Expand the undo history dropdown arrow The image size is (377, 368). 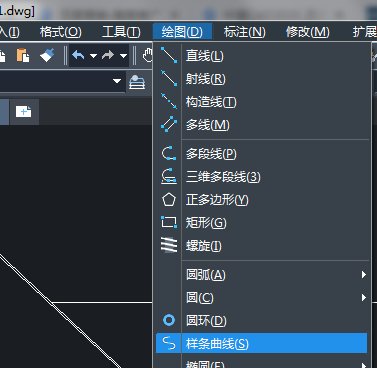click(94, 56)
